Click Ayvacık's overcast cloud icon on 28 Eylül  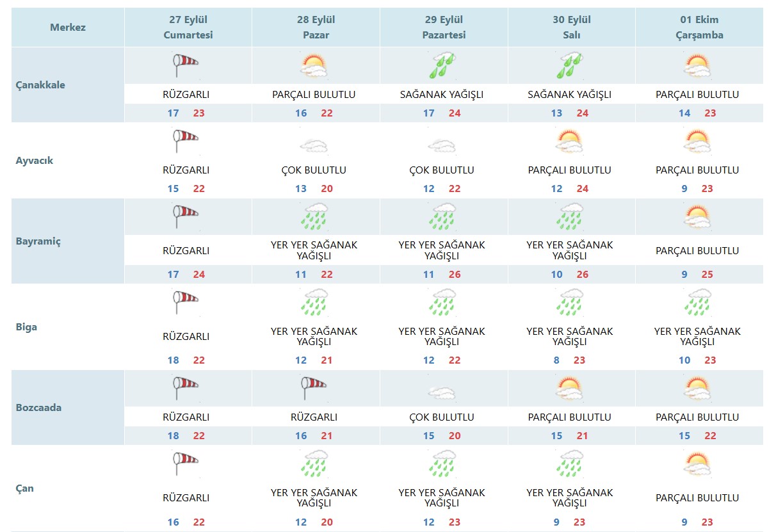(314, 145)
